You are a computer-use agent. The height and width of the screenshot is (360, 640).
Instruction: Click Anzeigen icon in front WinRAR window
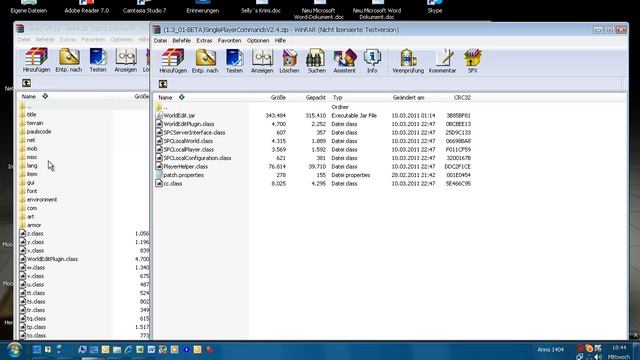262,61
